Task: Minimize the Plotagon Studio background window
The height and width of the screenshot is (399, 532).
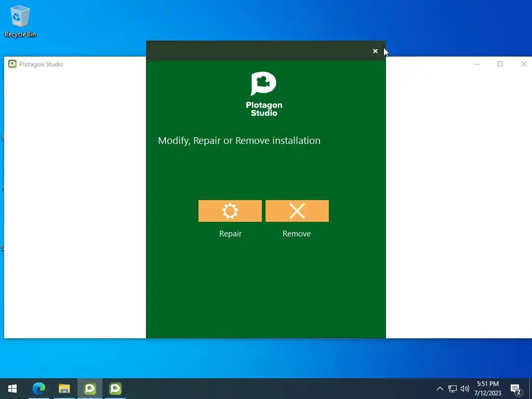Action: coord(477,64)
